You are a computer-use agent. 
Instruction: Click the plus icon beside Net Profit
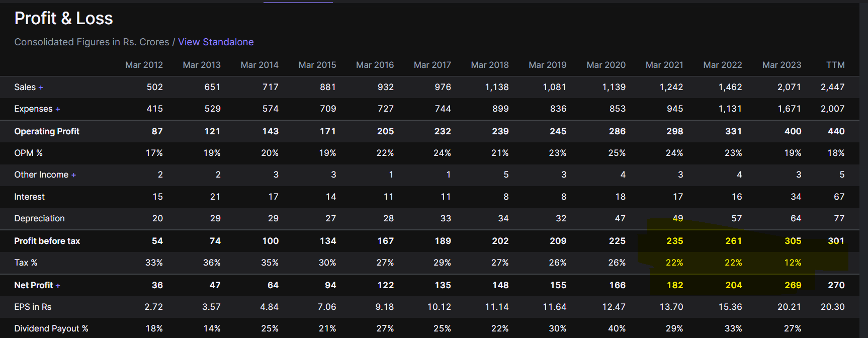coord(58,286)
